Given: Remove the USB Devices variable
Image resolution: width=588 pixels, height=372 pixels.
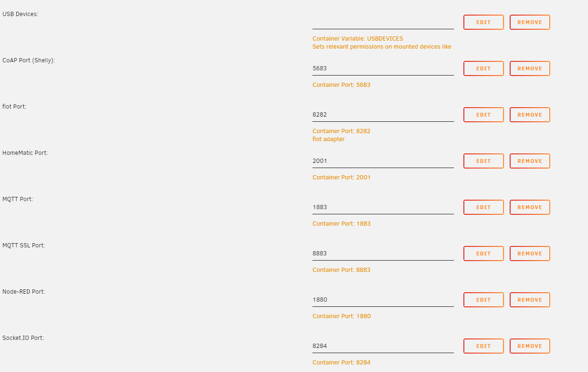Looking at the screenshot, I should click(x=529, y=22).
